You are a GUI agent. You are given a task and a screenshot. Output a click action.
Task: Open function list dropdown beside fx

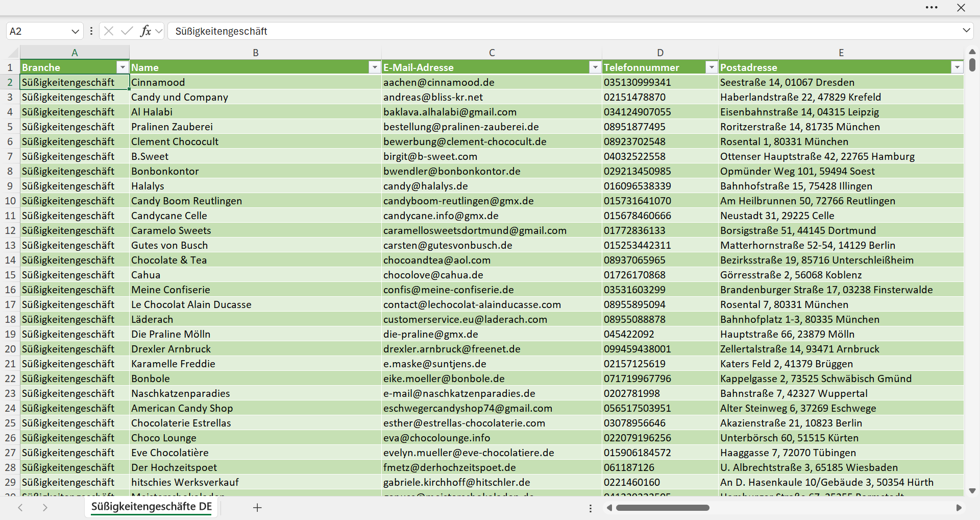click(159, 31)
